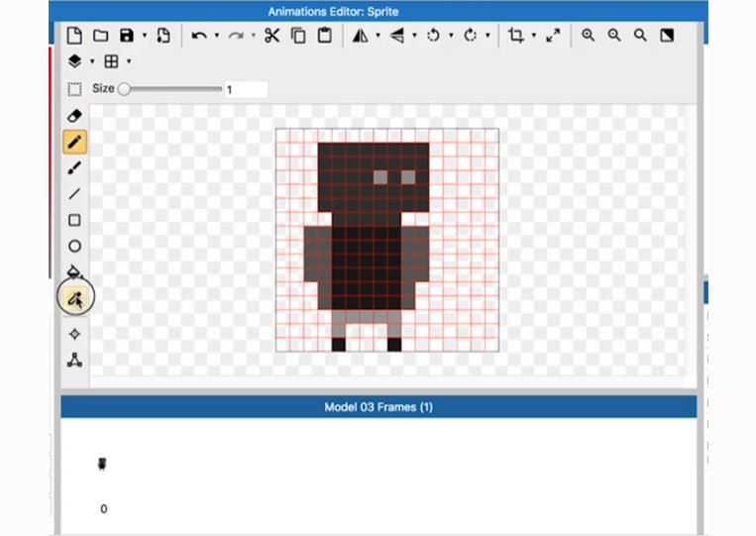Open crop options dropdown arrow

(534, 36)
